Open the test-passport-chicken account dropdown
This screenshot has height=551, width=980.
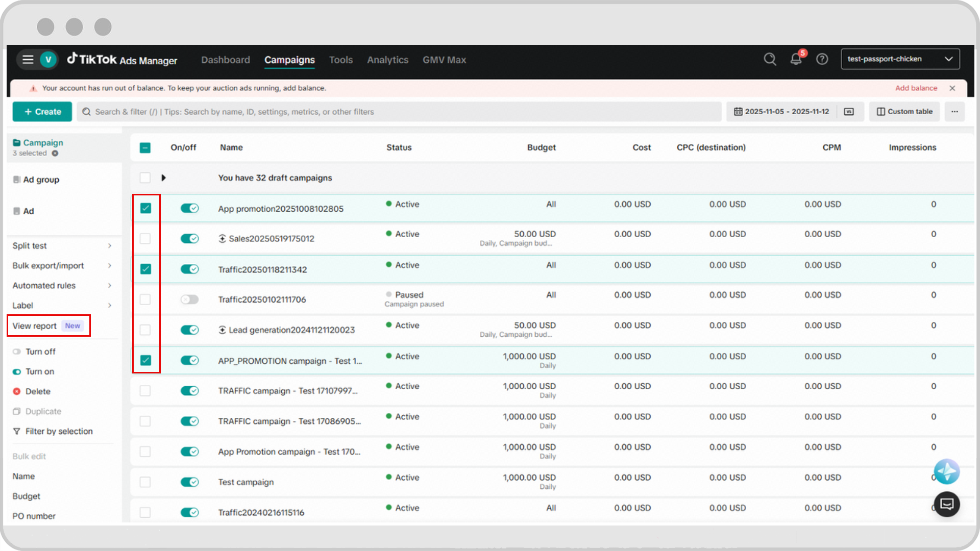tap(900, 59)
